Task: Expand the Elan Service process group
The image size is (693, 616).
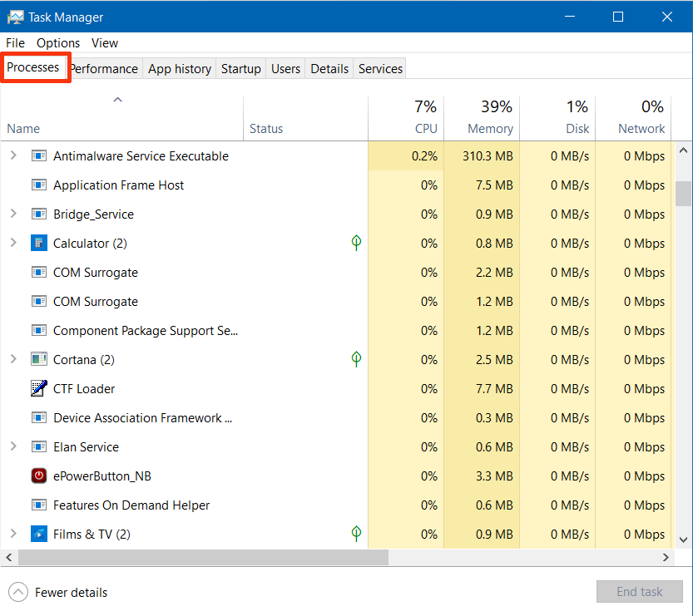Action: [13, 446]
